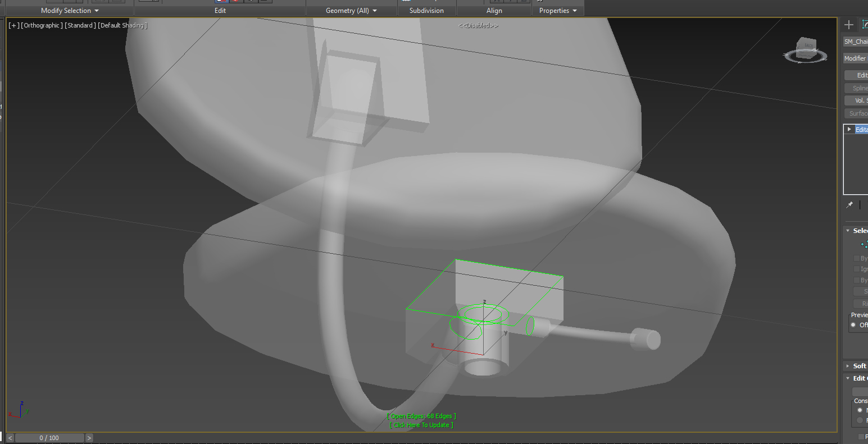Image resolution: width=868 pixels, height=444 pixels.
Task: Expand the Geometry (All) dropdown
Action: (x=351, y=11)
